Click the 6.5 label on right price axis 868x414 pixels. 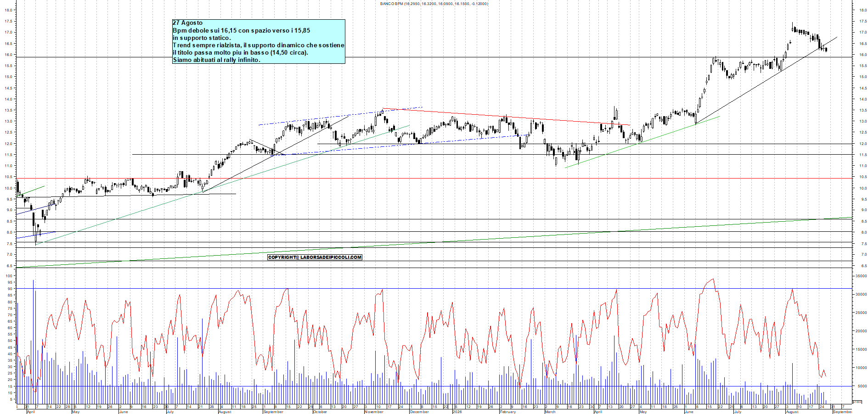pos(864,266)
